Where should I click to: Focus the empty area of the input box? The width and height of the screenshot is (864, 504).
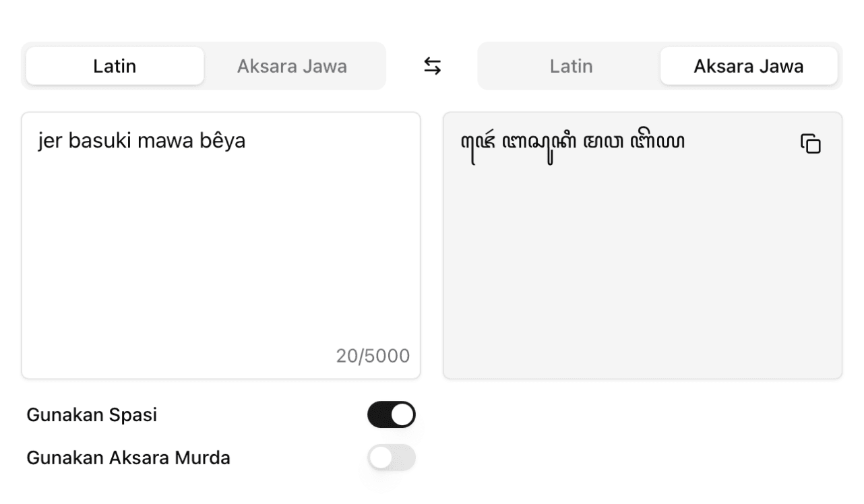pyautogui.click(x=220, y=256)
